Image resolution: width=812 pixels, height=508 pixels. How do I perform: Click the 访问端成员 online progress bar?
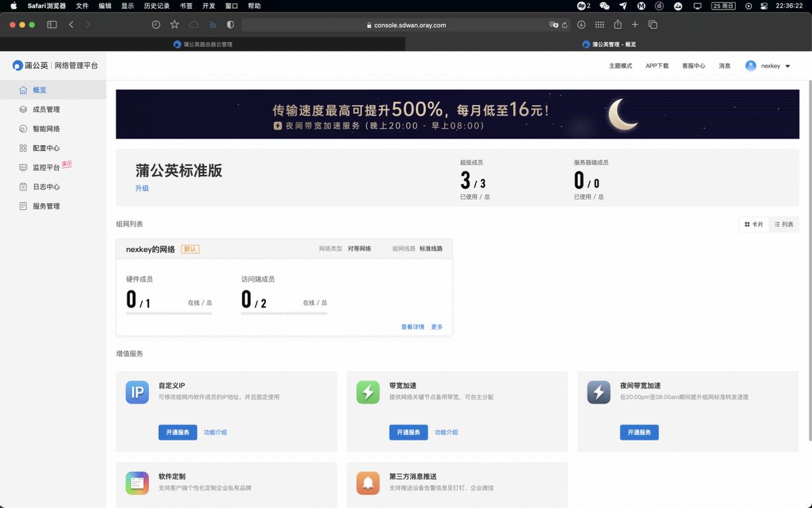(x=284, y=314)
